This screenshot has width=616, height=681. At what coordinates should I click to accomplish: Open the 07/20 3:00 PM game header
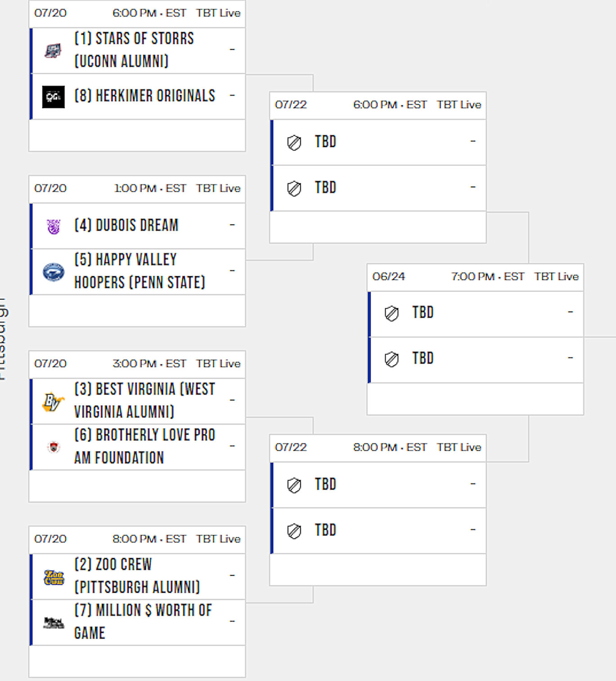[x=137, y=363]
